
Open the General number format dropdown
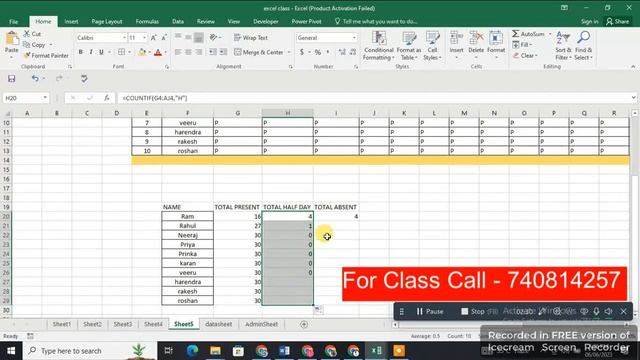pyautogui.click(x=354, y=38)
